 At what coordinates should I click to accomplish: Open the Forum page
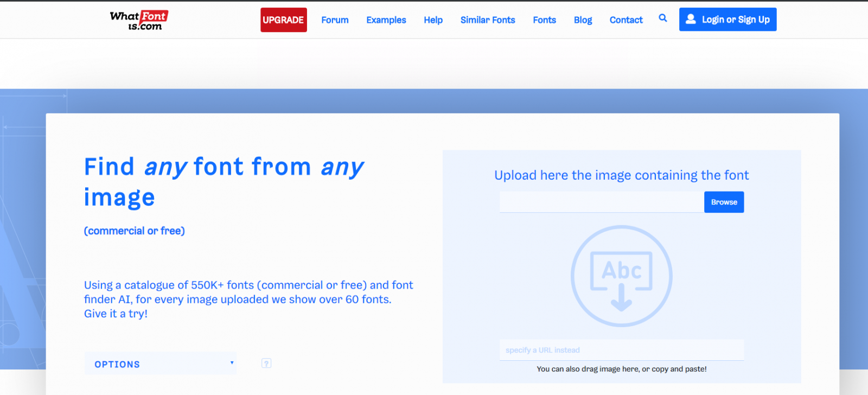(335, 20)
